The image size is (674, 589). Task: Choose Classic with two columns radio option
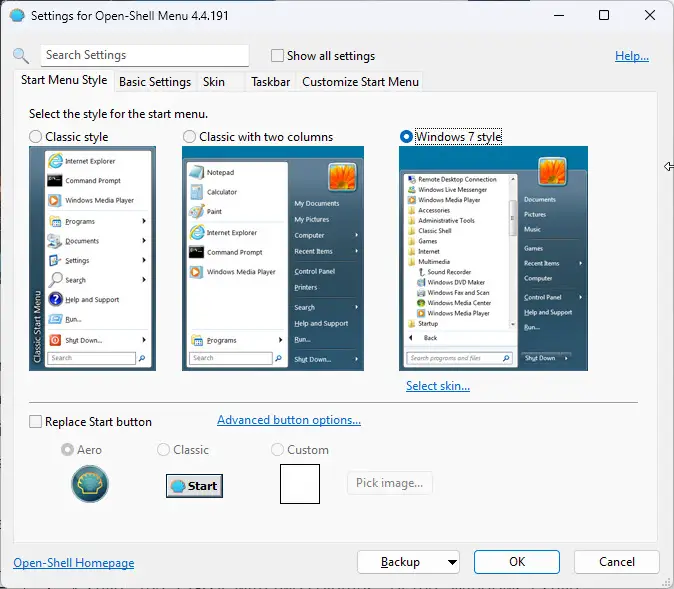coord(190,137)
